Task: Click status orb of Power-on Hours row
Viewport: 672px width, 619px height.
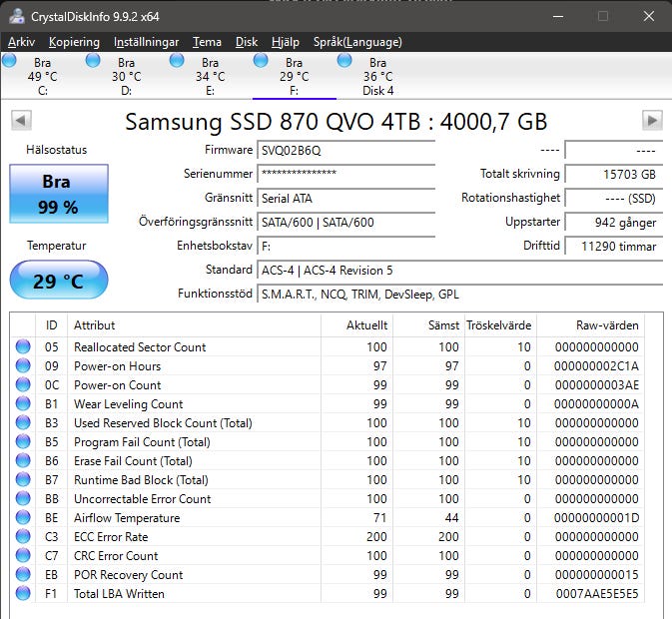Action: [23, 365]
